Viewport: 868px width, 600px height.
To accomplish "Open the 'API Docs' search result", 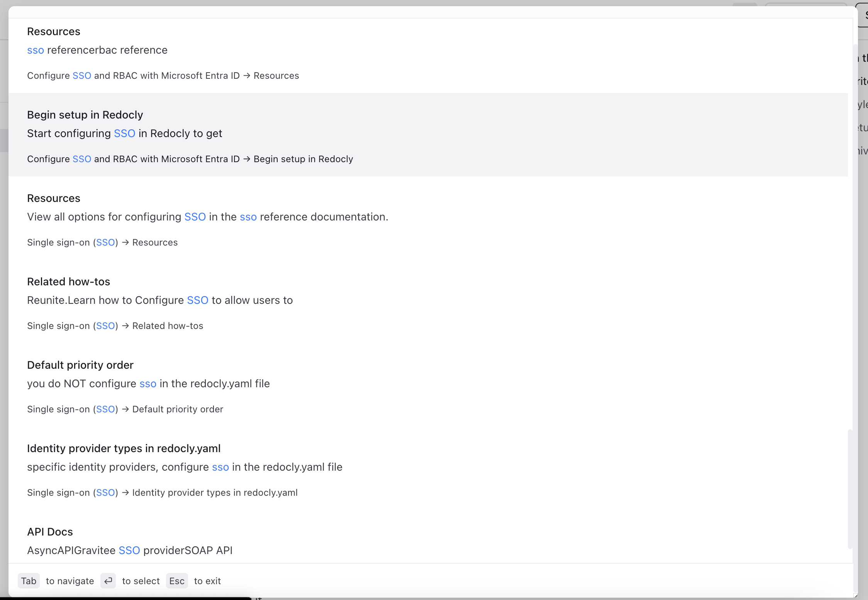I will coord(428,537).
